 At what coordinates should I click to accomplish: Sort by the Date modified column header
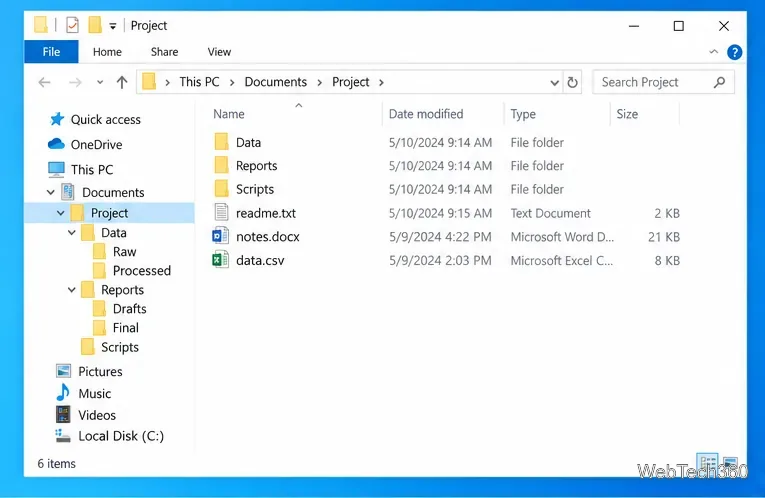tap(426, 114)
